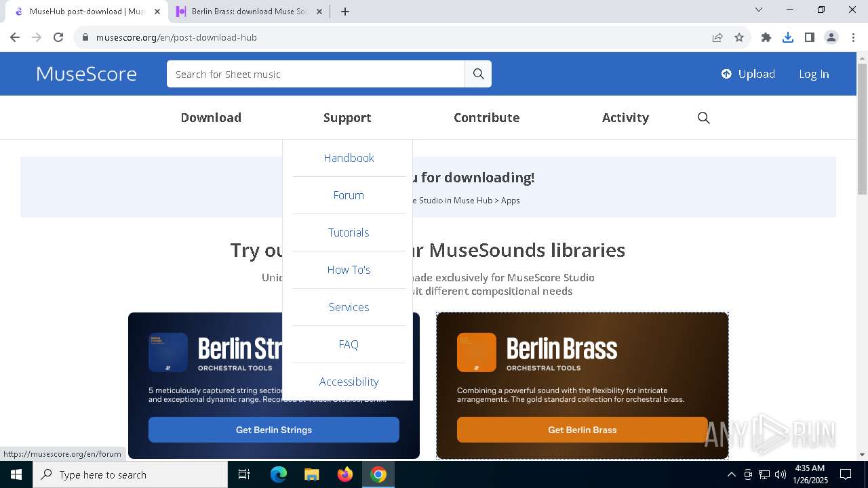Open the network icon in system tray

tap(764, 474)
